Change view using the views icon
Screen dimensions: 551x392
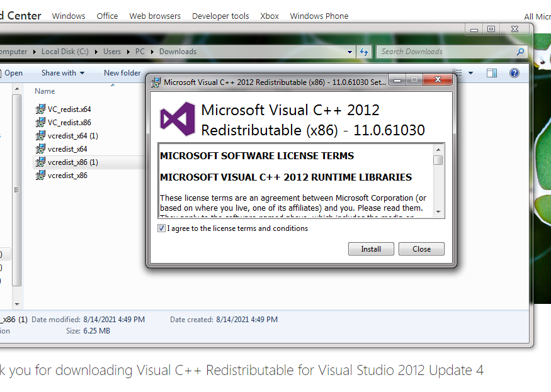click(x=457, y=73)
